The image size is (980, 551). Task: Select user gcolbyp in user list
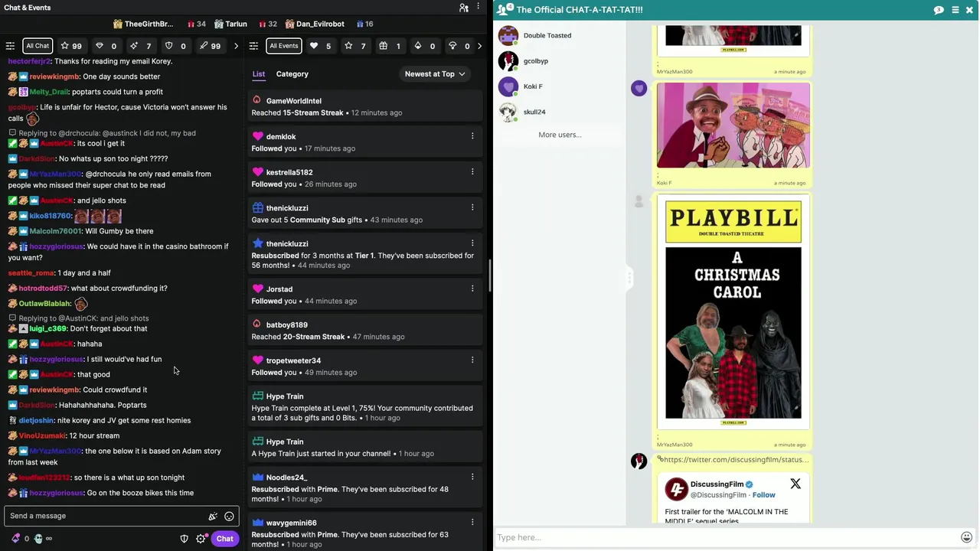[x=559, y=60]
